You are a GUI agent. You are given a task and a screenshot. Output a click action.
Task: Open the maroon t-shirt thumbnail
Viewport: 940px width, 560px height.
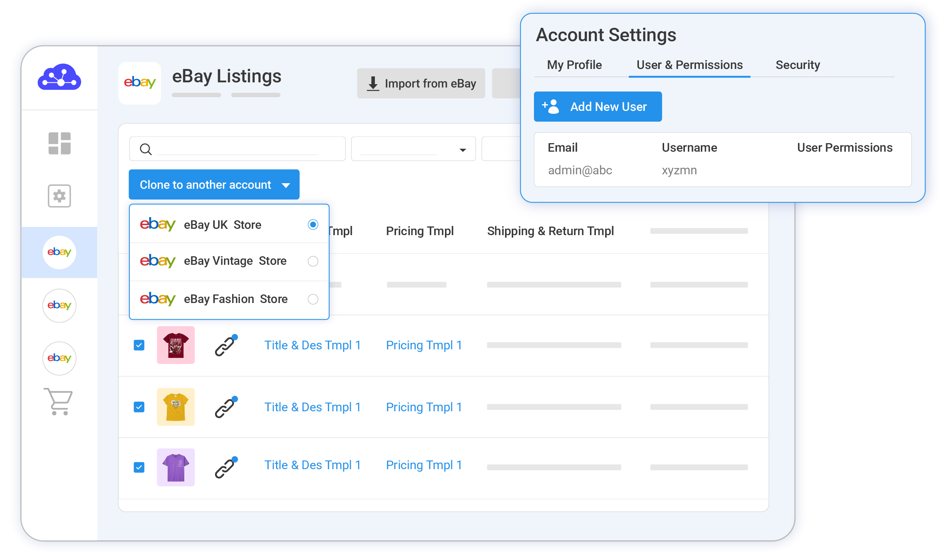pos(176,345)
